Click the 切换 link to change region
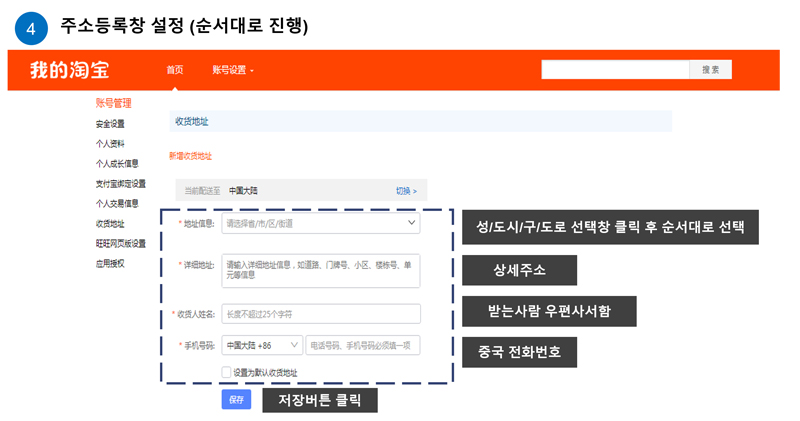Viewport: 800px width, 421px height. click(x=405, y=190)
